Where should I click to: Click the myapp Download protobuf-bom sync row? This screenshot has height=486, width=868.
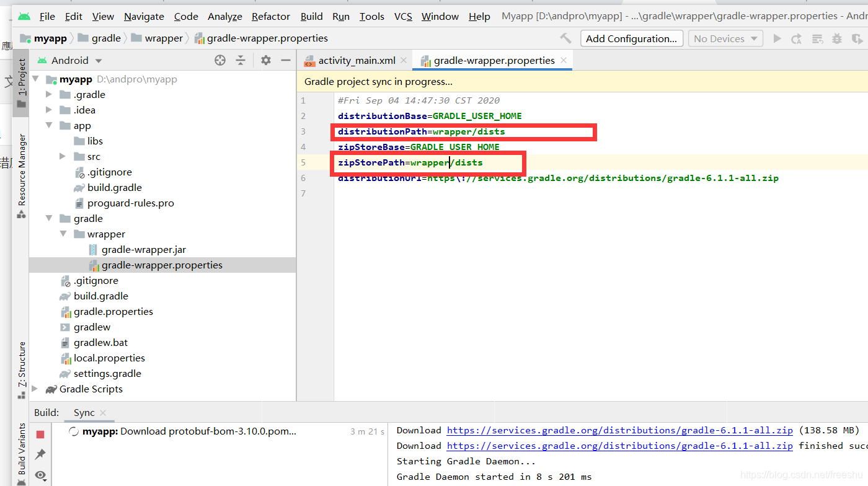(189, 431)
